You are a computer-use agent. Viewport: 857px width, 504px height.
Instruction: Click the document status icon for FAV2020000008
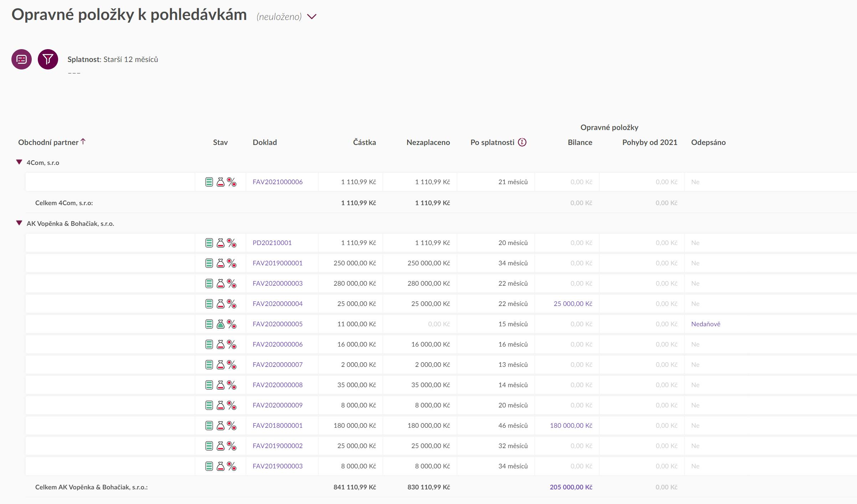209,385
